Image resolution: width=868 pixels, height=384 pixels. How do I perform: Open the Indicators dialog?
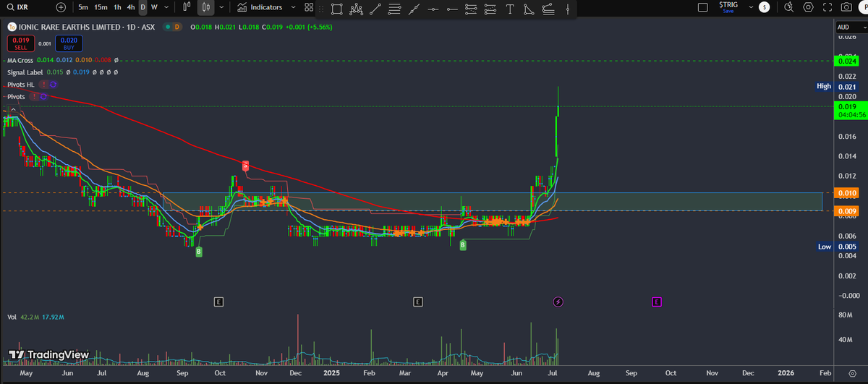pyautogui.click(x=259, y=7)
